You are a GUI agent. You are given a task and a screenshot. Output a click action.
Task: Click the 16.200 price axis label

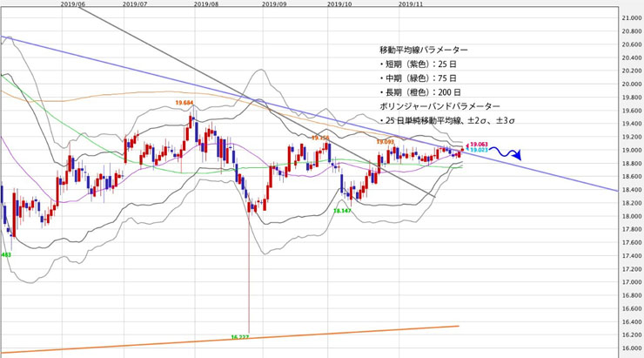click(x=632, y=335)
